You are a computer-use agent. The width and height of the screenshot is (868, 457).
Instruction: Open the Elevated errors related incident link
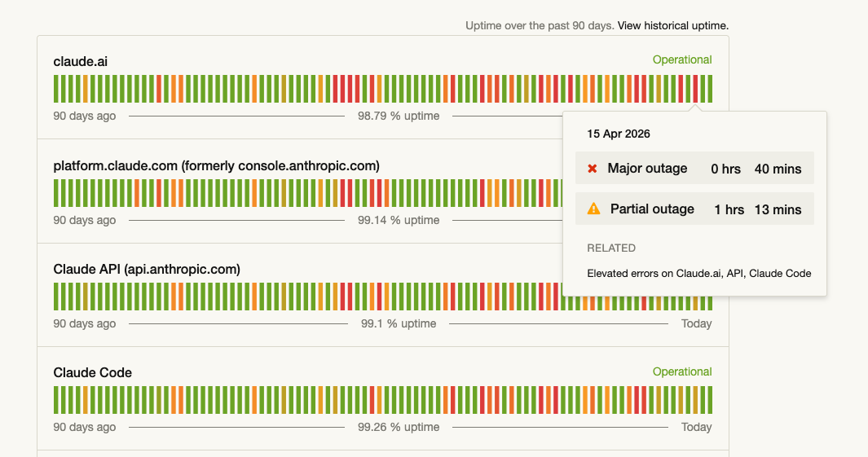698,274
